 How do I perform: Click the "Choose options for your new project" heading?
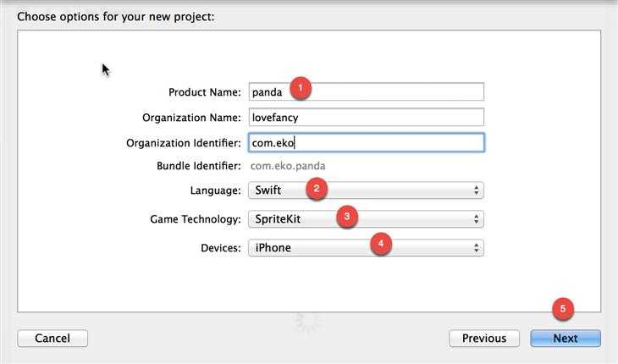115,16
